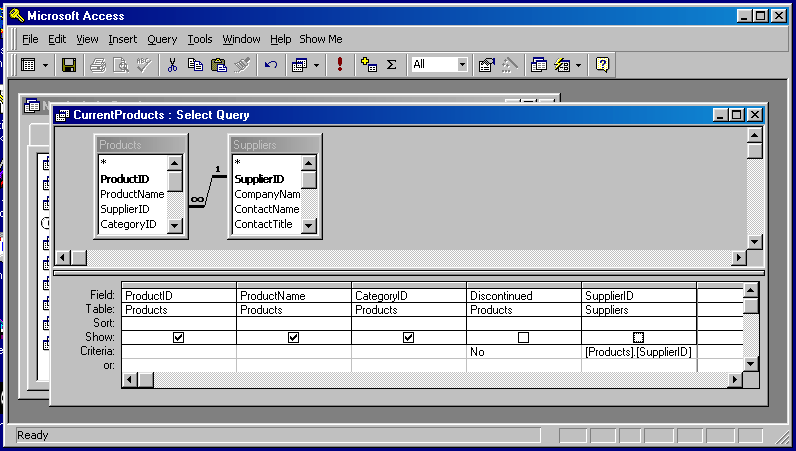The height and width of the screenshot is (451, 796).
Task: Open the Query Type dropdown arrow
Action: click(316, 65)
